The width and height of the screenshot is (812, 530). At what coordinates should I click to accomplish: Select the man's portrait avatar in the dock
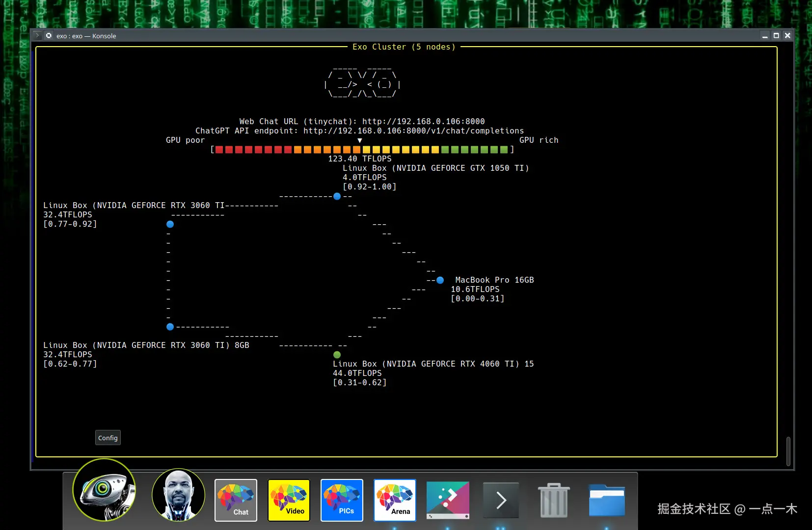(x=178, y=495)
